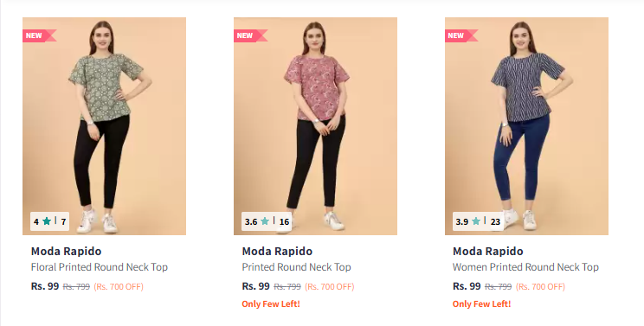Click the 23 reviews count badge
This screenshot has width=644, height=326.
pyautogui.click(x=495, y=222)
